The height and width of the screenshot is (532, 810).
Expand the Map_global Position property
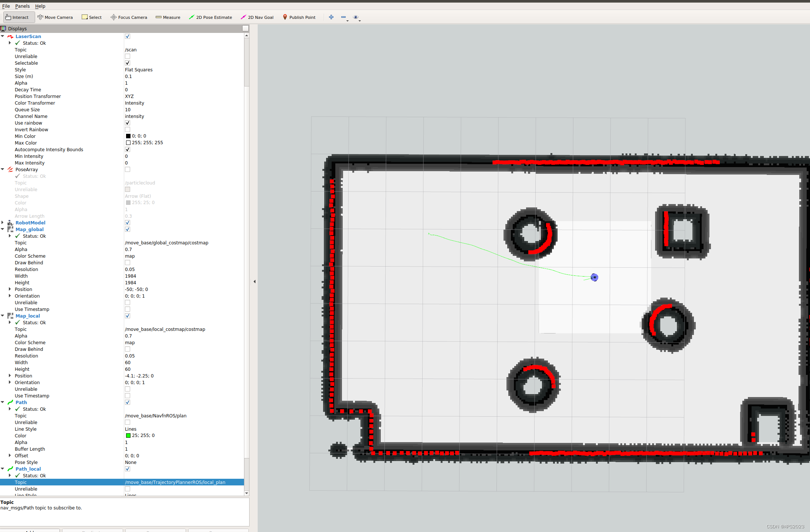pos(10,289)
